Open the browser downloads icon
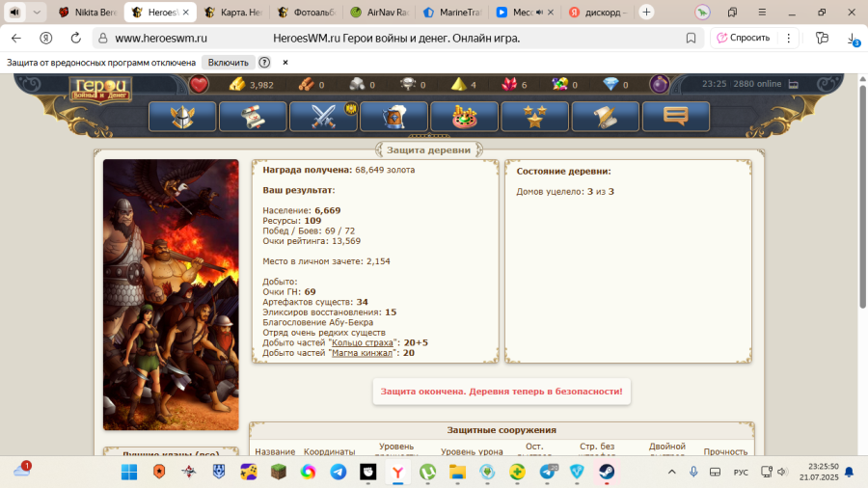 click(x=853, y=39)
